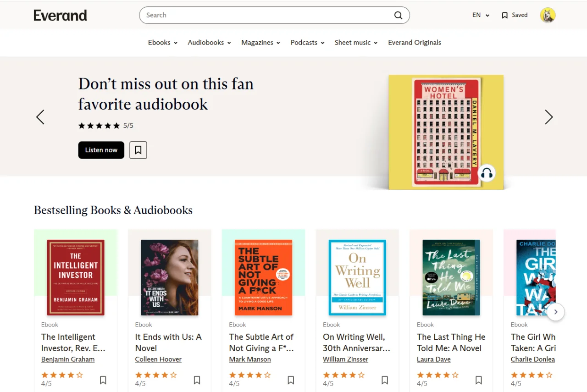Open the Podcasts navigation menu

(x=307, y=43)
